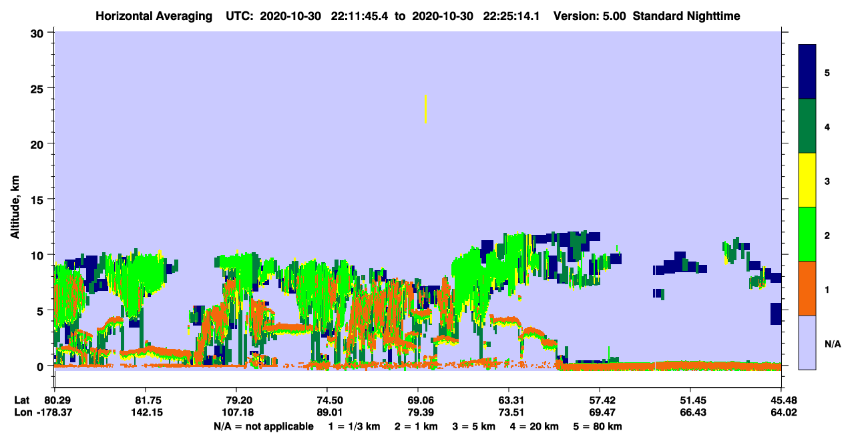The height and width of the screenshot is (445, 868).
Task: Click the start time '22:11:45.4' text
Action: 360,15
